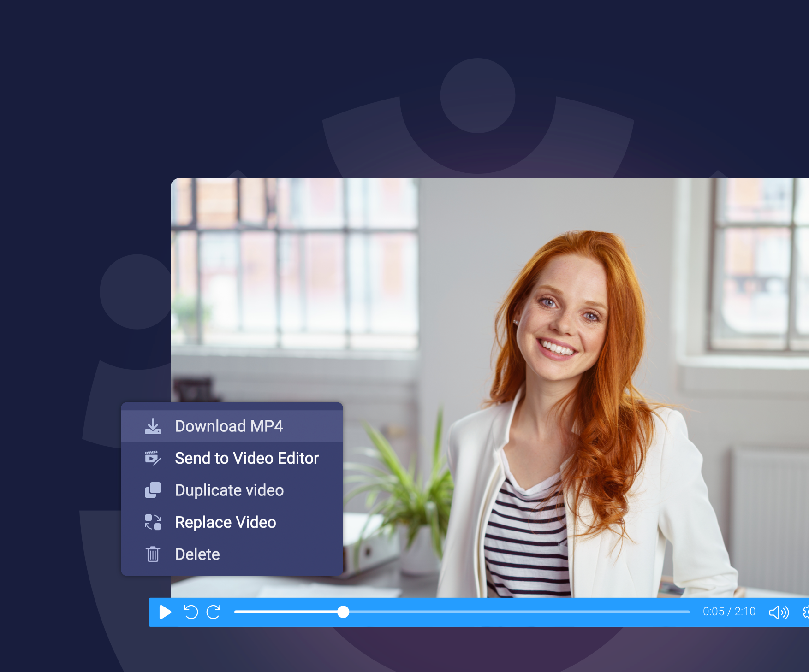Screen dimensions: 809x672
Task: Click the skip-forward arrow in the player controls
Action: (x=213, y=612)
